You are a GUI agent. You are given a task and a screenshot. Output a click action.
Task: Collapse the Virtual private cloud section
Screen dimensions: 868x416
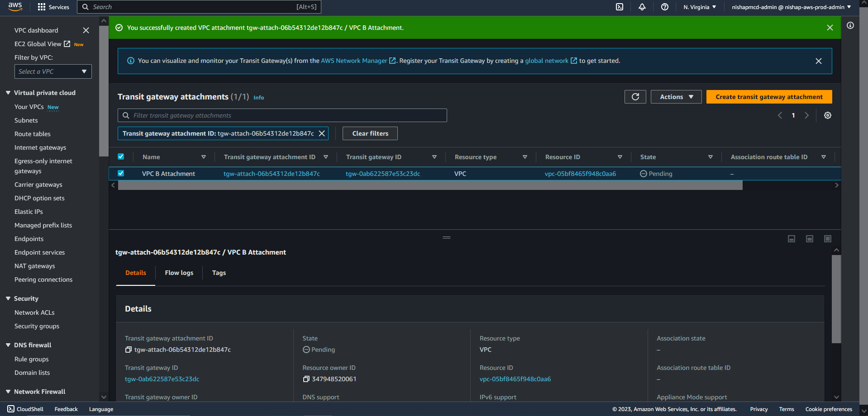[x=8, y=93]
